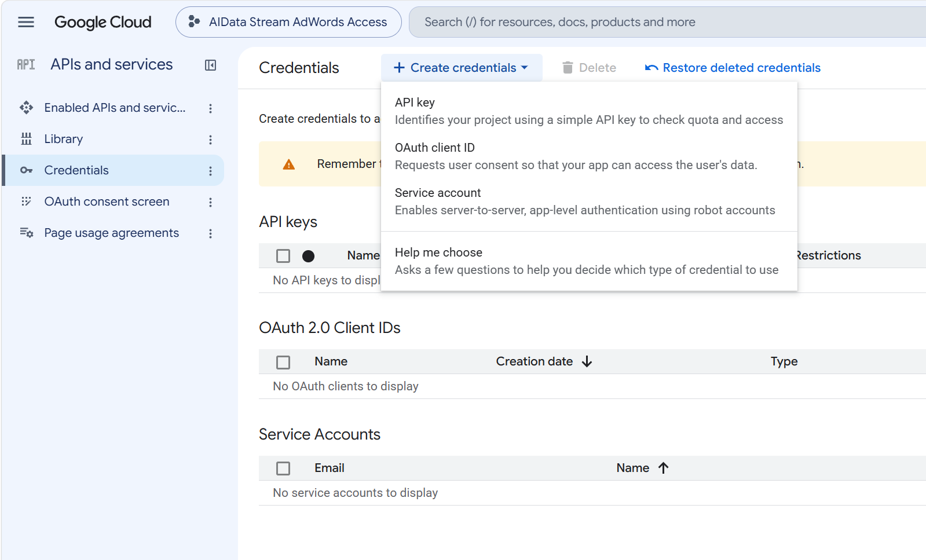This screenshot has width=926, height=560.
Task: Click the key icon next to Credentials
Action: click(x=26, y=170)
